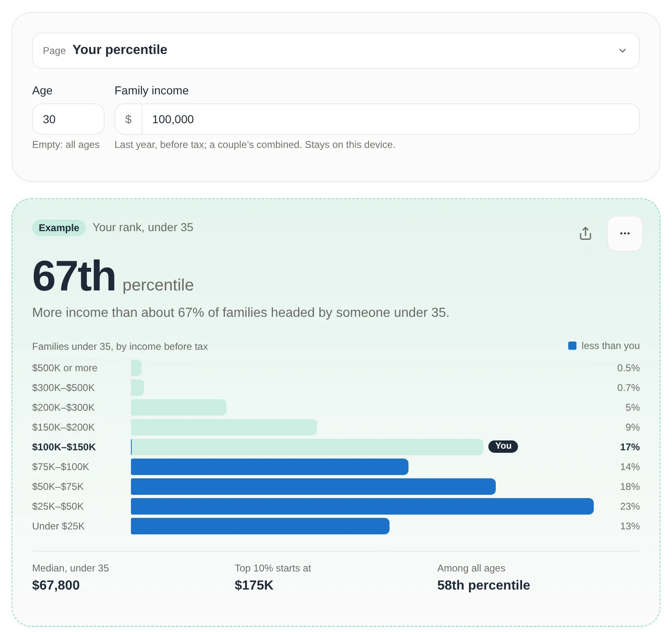Image resolution: width=672 pixels, height=632 pixels.
Task: Click the median value $67,800
Action: tap(56, 585)
